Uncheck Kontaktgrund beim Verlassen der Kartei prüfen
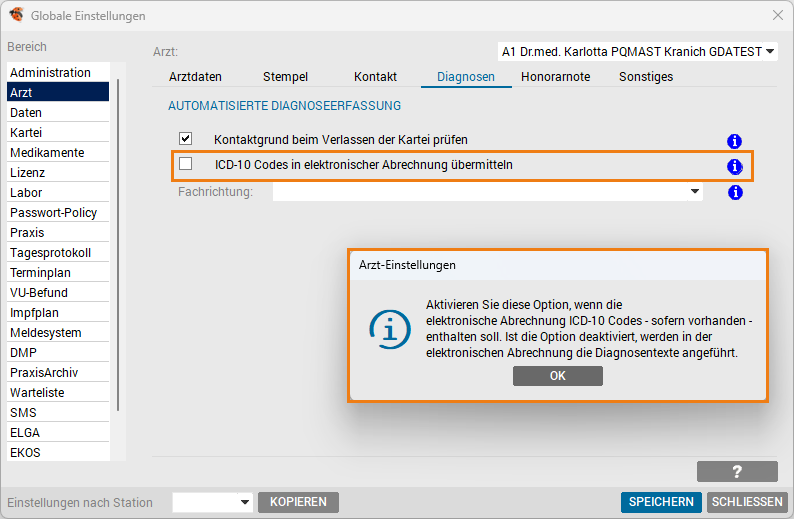Viewport: 794px width, 519px height. point(185,139)
